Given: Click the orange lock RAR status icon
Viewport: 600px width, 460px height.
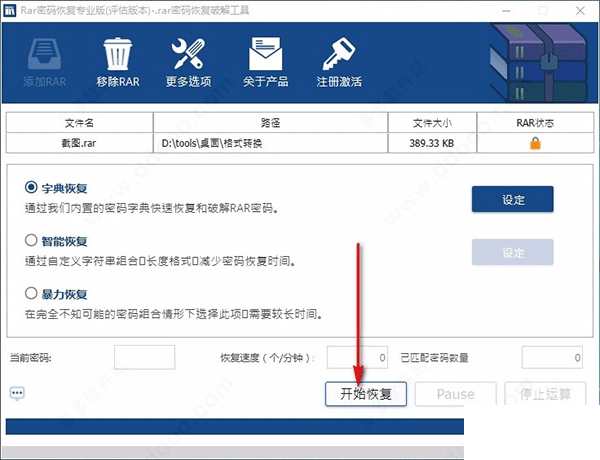Looking at the screenshot, I should [x=535, y=144].
